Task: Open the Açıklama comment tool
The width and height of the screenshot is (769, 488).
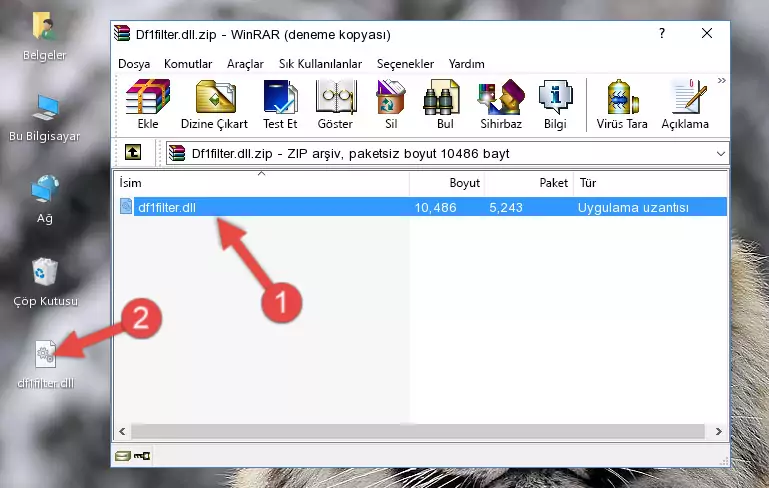Action: pos(685,104)
